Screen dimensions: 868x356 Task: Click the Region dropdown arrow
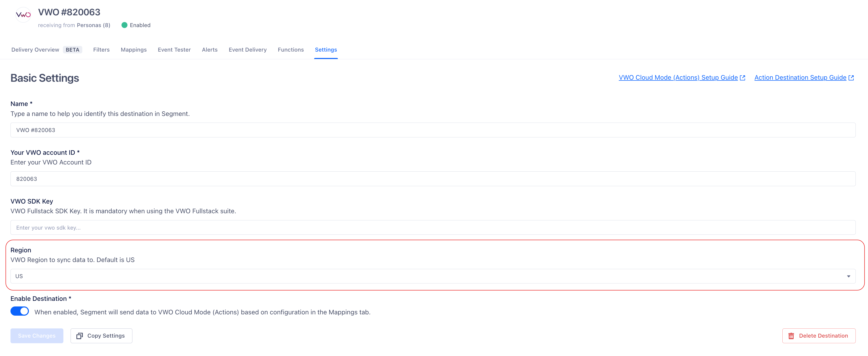849,276
